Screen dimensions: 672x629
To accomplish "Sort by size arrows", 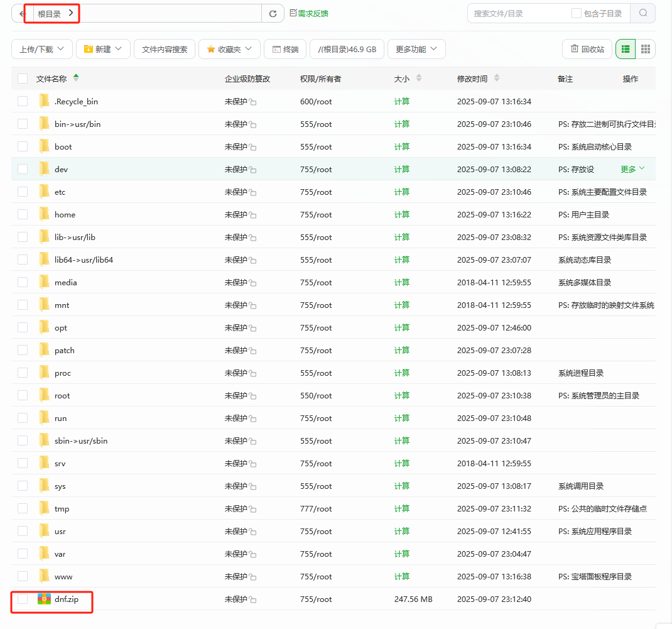I will [419, 78].
